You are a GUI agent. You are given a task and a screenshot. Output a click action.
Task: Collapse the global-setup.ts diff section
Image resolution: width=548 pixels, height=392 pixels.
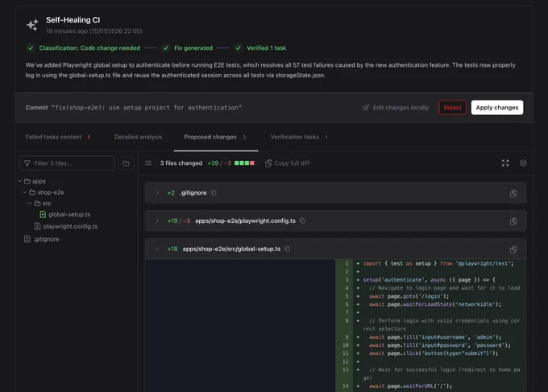(157, 249)
